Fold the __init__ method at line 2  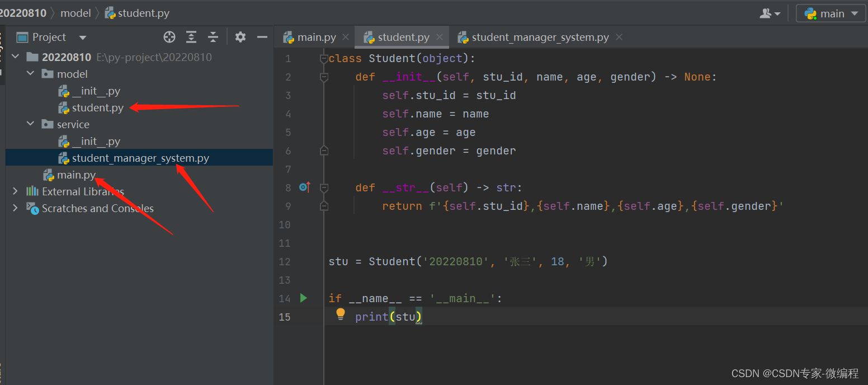[323, 77]
